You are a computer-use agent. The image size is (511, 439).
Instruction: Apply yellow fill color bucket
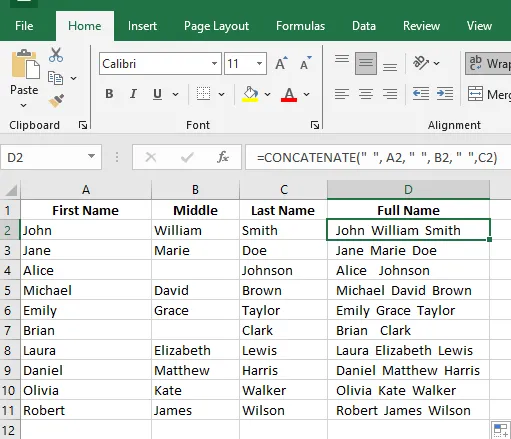250,94
